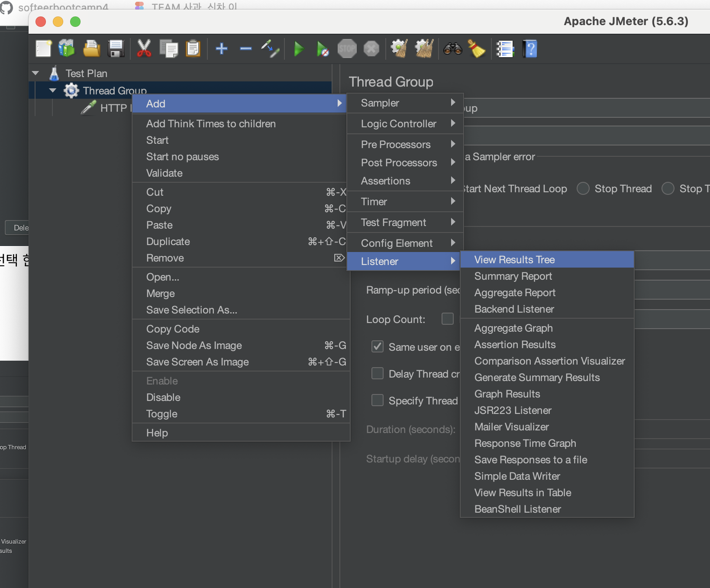Image resolution: width=710 pixels, height=588 pixels.
Task: Choose Summary Report listener
Action: (x=547, y=276)
